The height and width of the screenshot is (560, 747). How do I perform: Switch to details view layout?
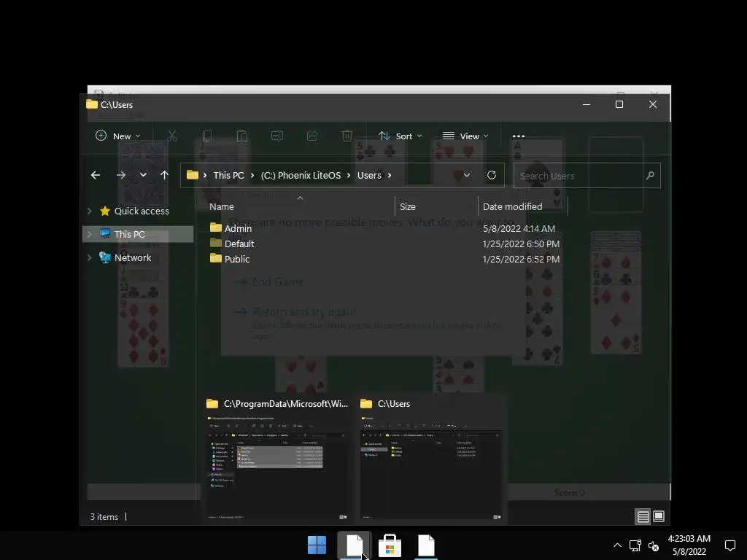[x=643, y=517]
